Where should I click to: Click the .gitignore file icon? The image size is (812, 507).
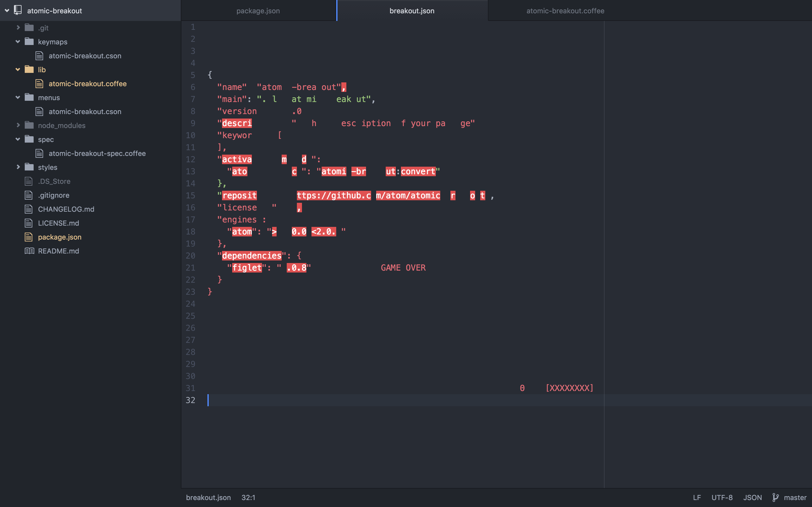point(29,195)
